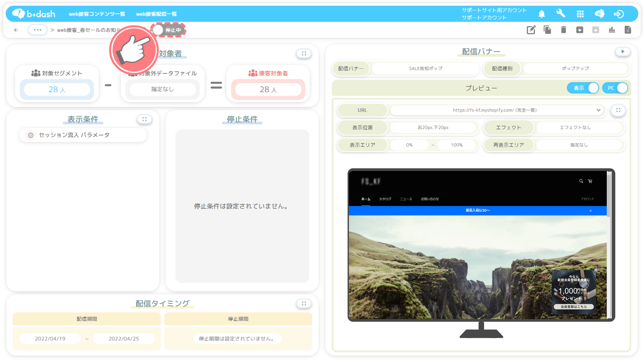Image resolution: width=644 pixels, height=362 pixels.
Task: Expand the 対象者 panel
Action: point(304,53)
